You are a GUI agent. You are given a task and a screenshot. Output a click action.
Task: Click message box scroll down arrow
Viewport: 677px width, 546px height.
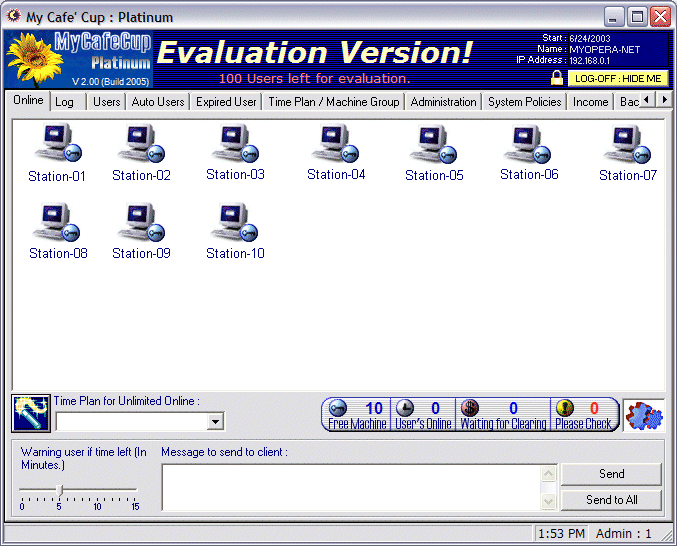click(548, 501)
